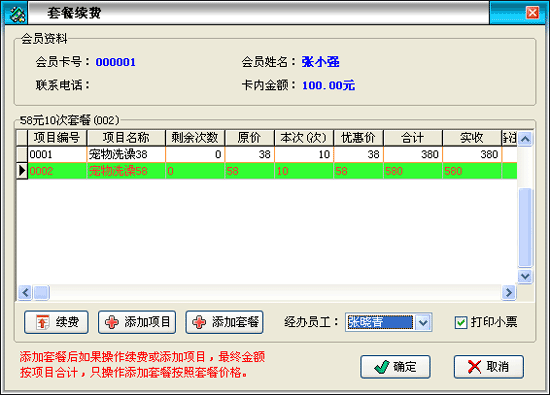Click the 剩余次数 column header

pos(195,138)
